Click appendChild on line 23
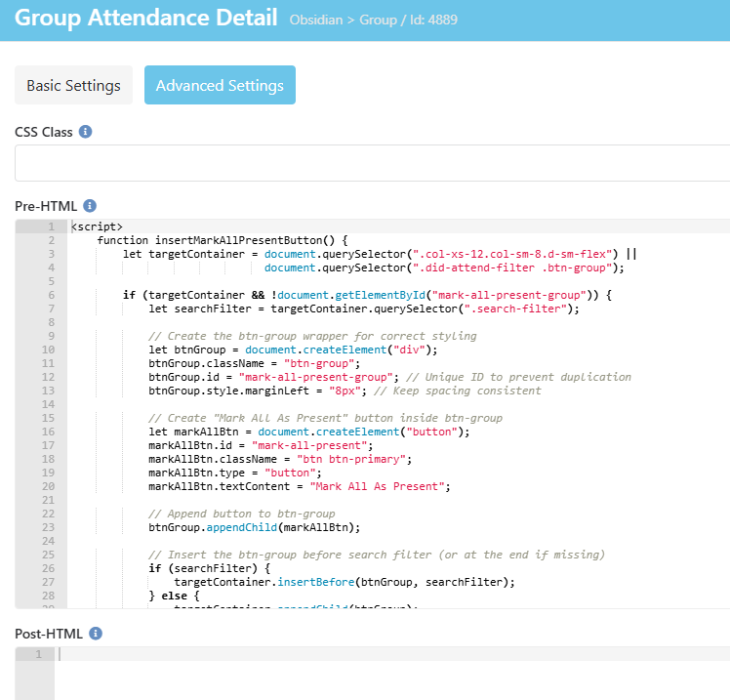 242,527
